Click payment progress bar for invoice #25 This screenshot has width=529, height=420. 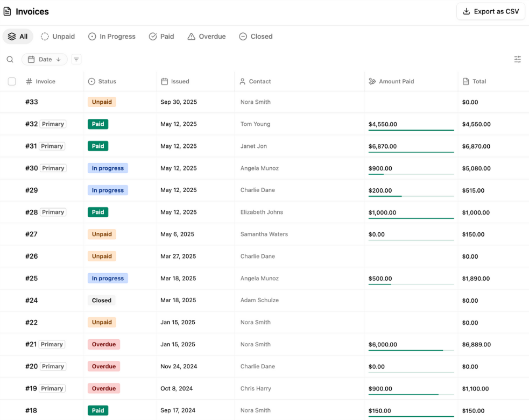click(411, 284)
